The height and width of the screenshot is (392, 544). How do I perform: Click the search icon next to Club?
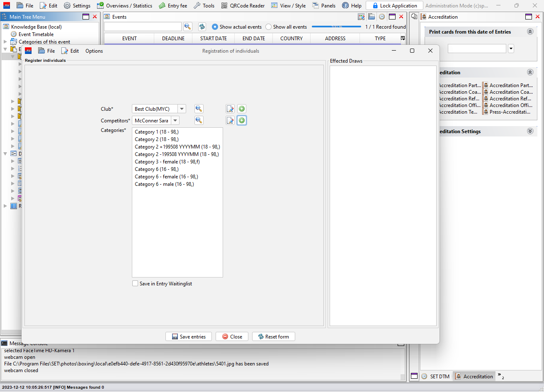199,109
